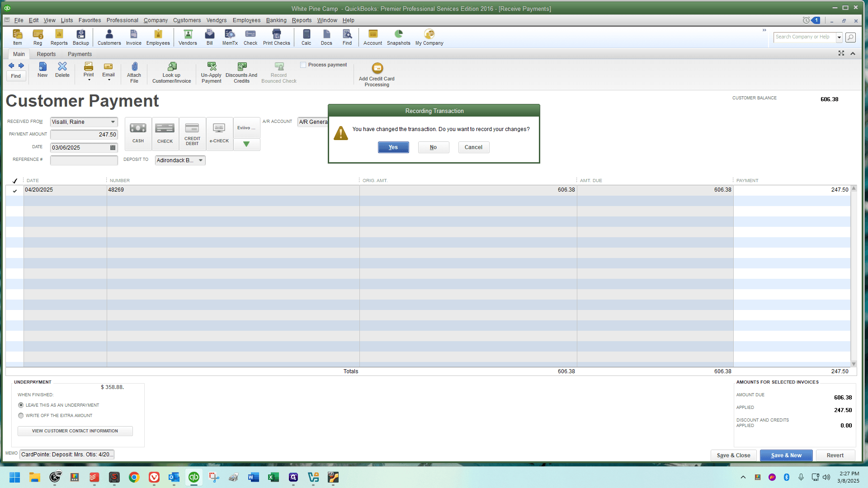Uncheck invoice 48269 row checkmark
The image size is (868, 488).
pyautogui.click(x=15, y=191)
